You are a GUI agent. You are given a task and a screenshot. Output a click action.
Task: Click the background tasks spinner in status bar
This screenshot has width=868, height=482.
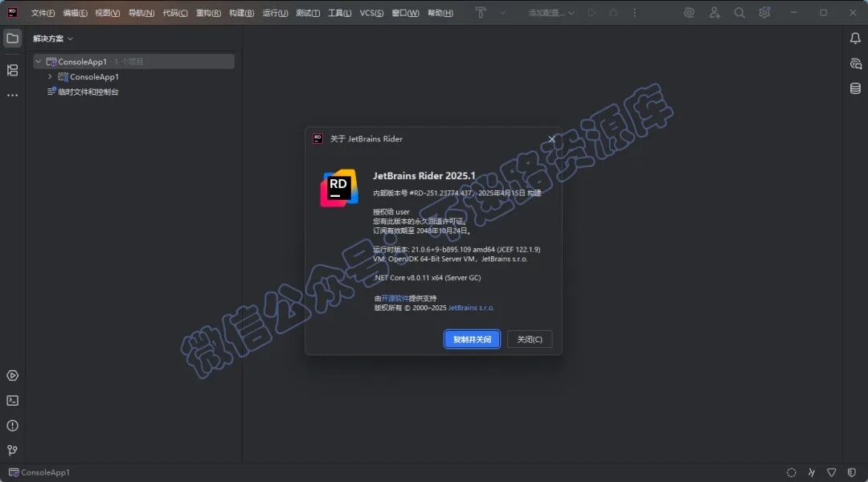pyautogui.click(x=791, y=472)
